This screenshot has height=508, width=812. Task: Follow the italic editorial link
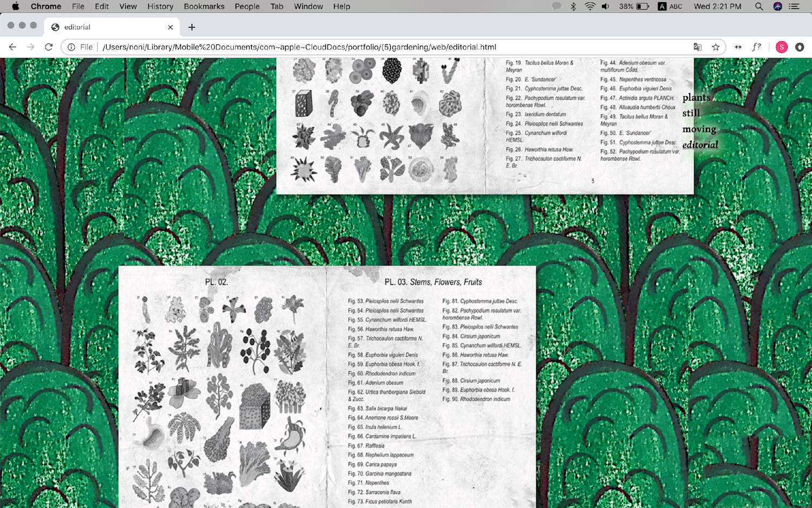(700, 145)
